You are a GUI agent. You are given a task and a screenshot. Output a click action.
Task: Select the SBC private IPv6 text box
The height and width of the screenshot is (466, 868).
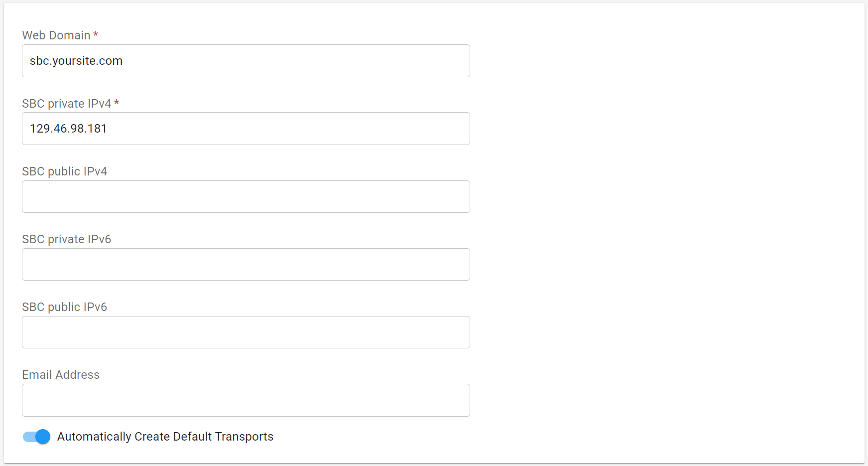tap(246, 265)
